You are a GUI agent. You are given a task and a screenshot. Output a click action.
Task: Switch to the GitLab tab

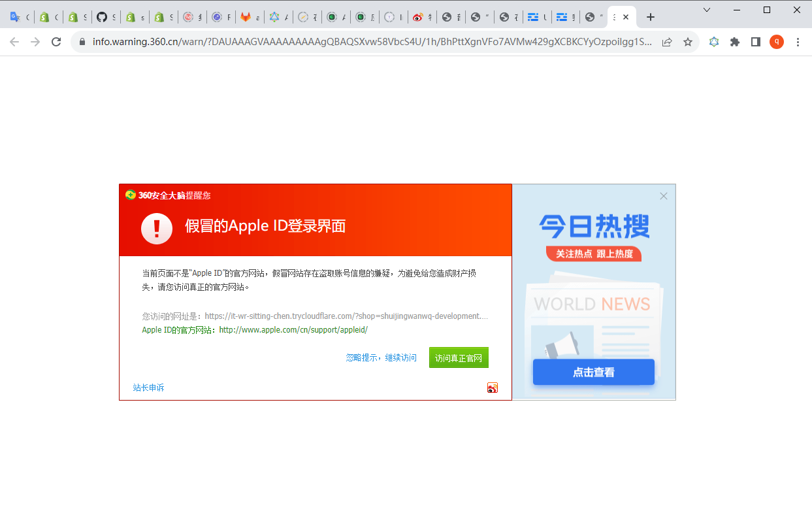(x=251, y=18)
